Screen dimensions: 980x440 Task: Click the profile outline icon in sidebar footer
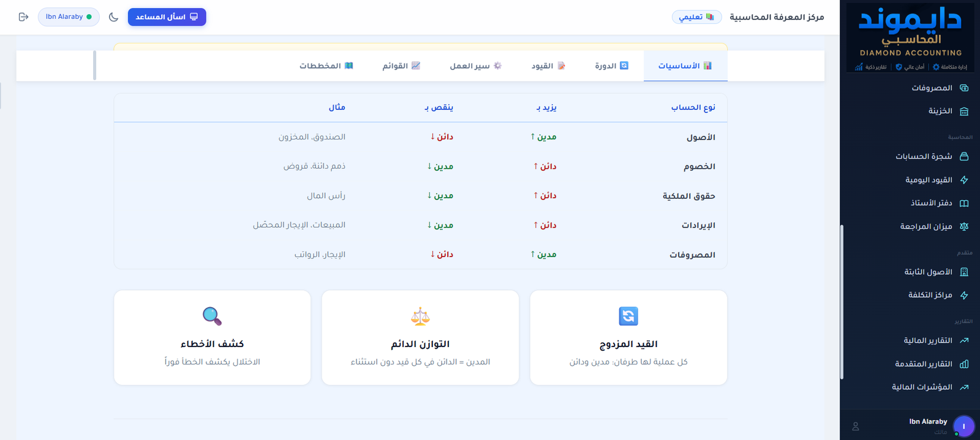click(x=856, y=427)
